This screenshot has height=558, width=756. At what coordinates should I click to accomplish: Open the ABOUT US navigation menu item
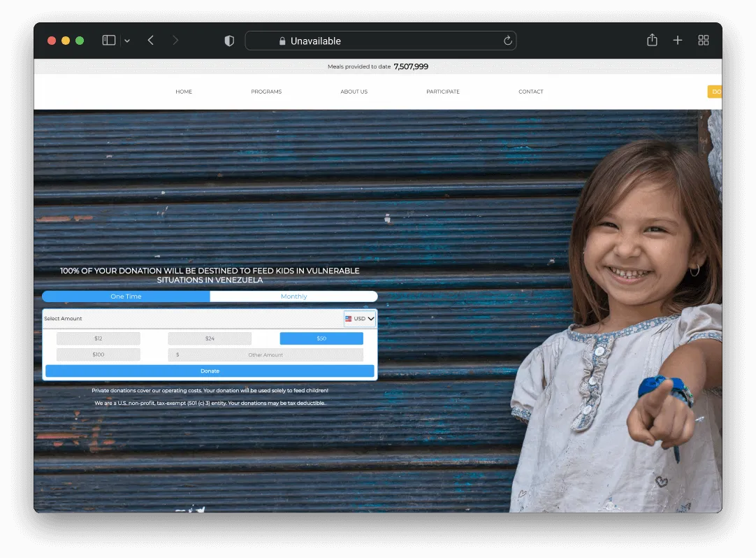pyautogui.click(x=354, y=92)
